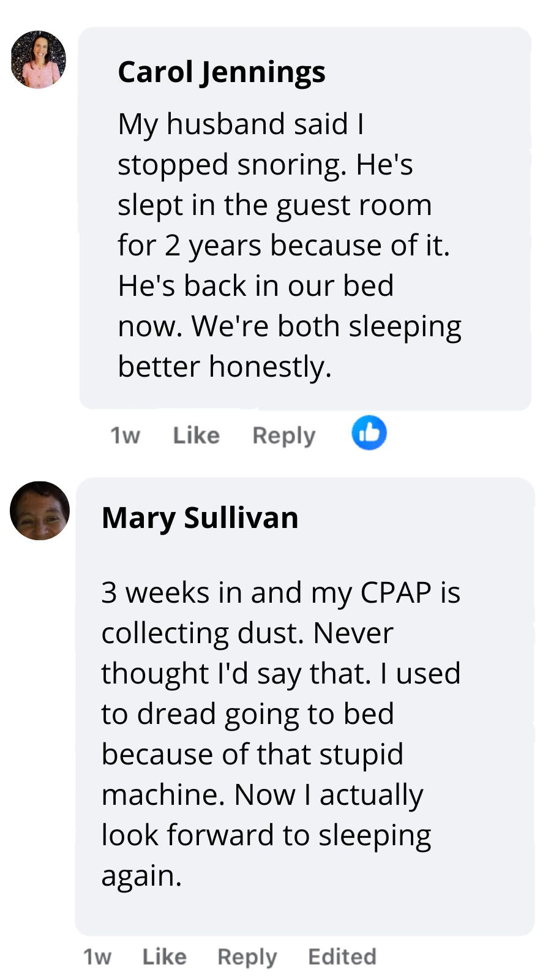This screenshot has height=980, width=551.
Task: Like Carol Jennings' comment
Action: click(x=196, y=435)
